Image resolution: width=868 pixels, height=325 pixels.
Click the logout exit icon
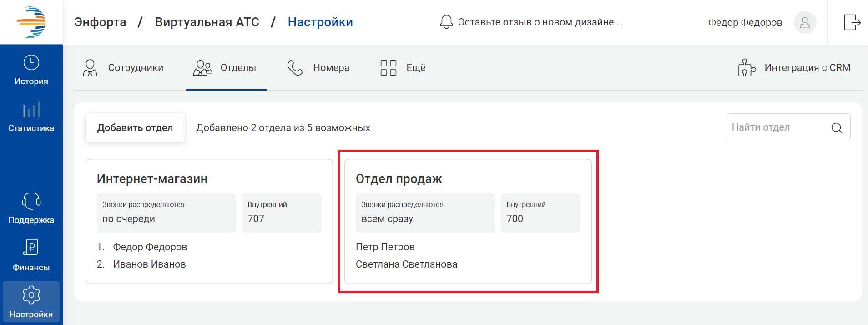852,22
